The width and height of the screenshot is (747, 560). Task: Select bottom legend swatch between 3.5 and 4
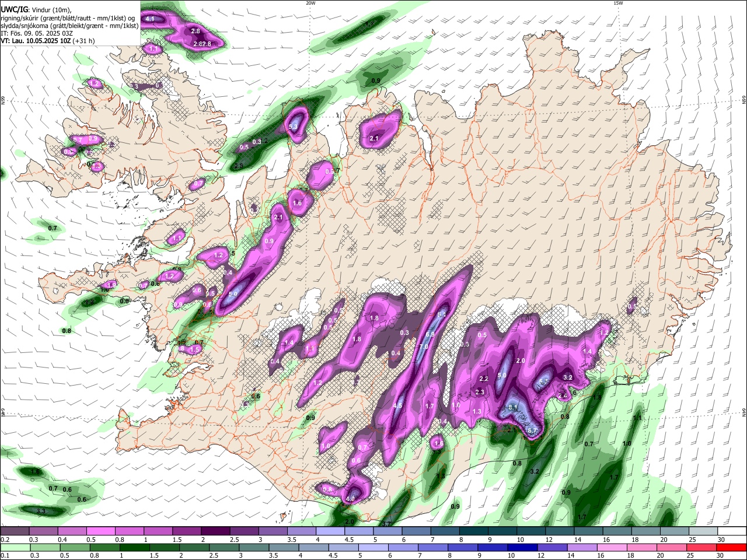[284, 547]
